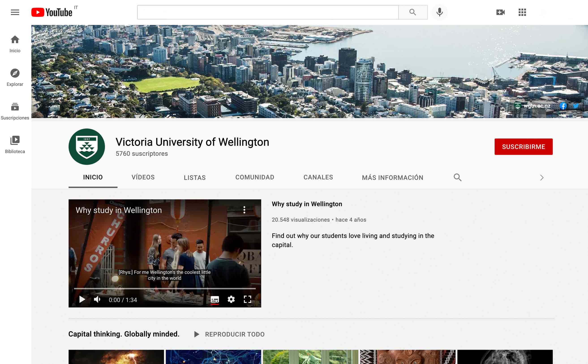This screenshot has height=364, width=588.
Task: Open the hamburger guide menu
Action: click(x=15, y=12)
